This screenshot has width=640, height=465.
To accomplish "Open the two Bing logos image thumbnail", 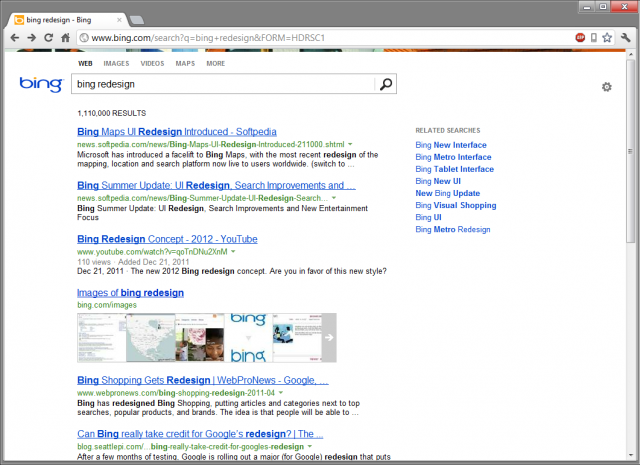I will click(x=248, y=338).
